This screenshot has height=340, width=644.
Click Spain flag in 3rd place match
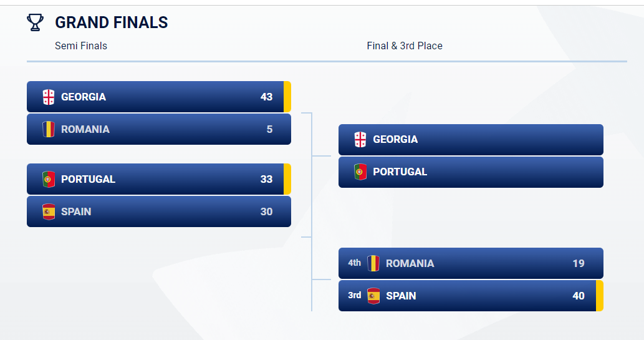coord(373,296)
